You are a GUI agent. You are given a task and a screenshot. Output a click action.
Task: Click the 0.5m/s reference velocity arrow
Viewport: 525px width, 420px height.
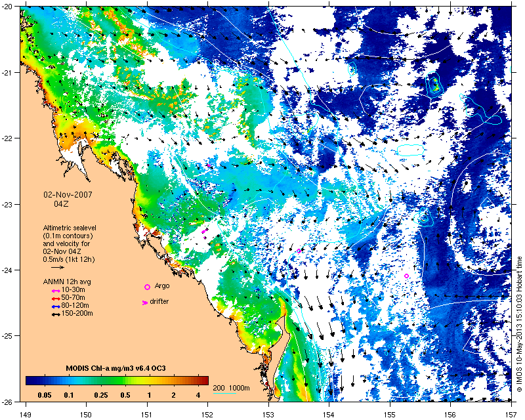pos(58,267)
